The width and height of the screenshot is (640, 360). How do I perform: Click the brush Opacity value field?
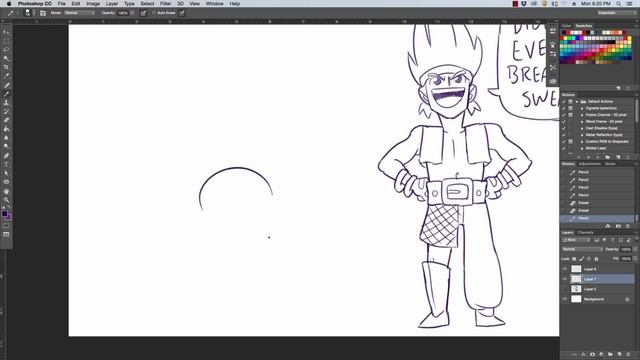click(x=123, y=13)
